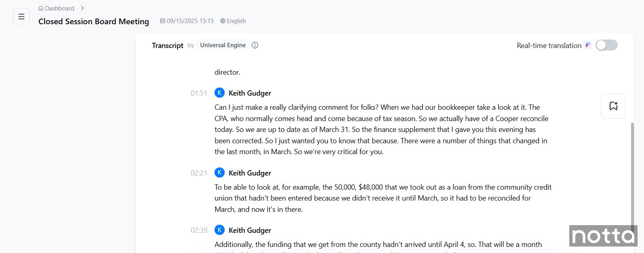The height and width of the screenshot is (253, 644).
Task: Click the add bookmark icon
Action: pos(613,106)
